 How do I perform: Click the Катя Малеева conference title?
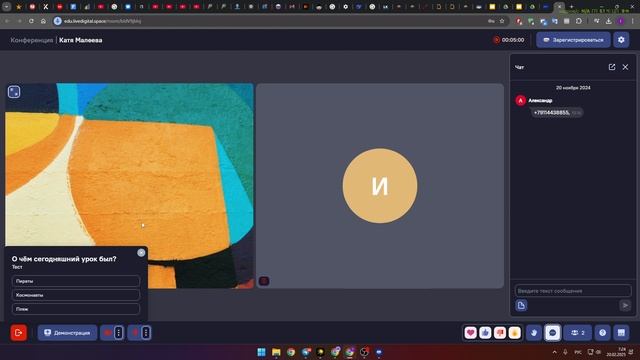tap(80, 40)
